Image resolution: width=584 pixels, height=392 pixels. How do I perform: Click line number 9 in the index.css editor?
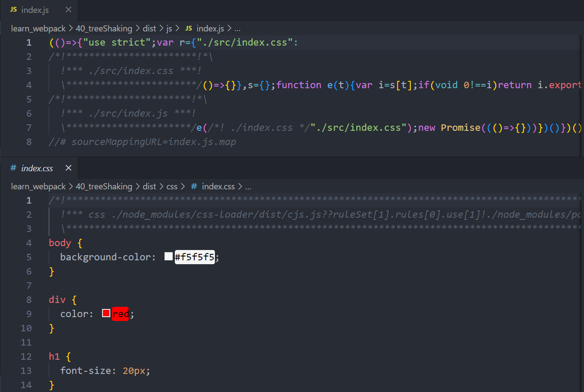29,314
